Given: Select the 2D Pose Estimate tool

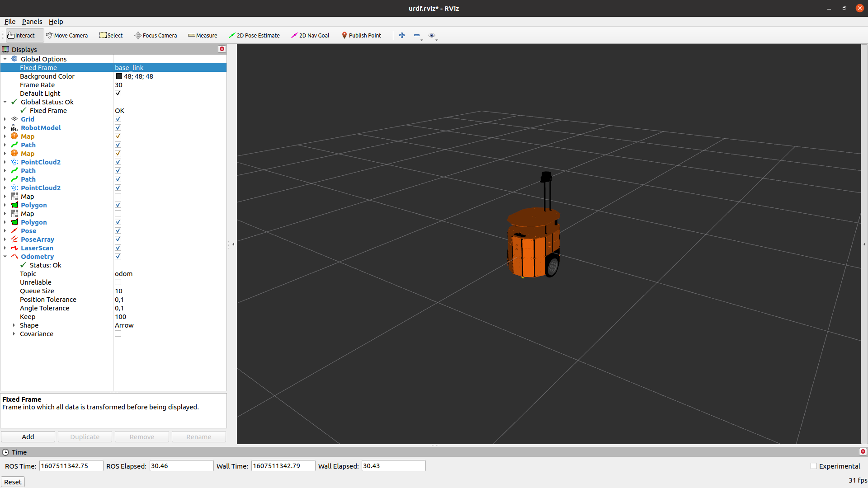Looking at the screenshot, I should [x=254, y=35].
